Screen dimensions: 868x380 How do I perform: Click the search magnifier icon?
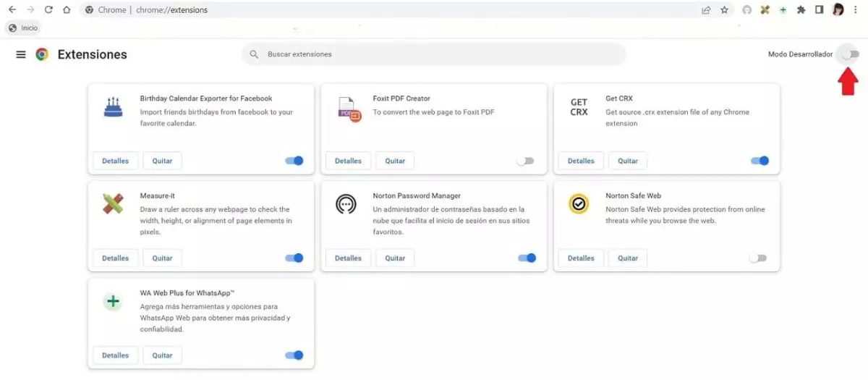(254, 54)
